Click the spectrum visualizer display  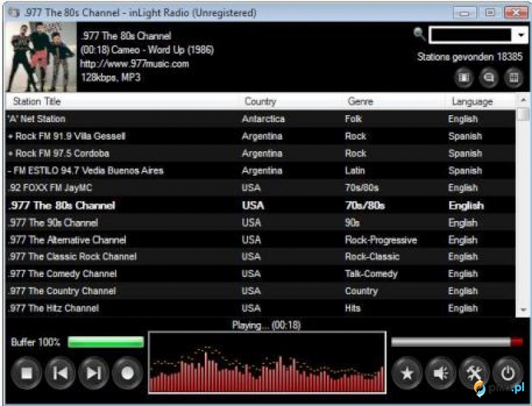[x=267, y=363]
